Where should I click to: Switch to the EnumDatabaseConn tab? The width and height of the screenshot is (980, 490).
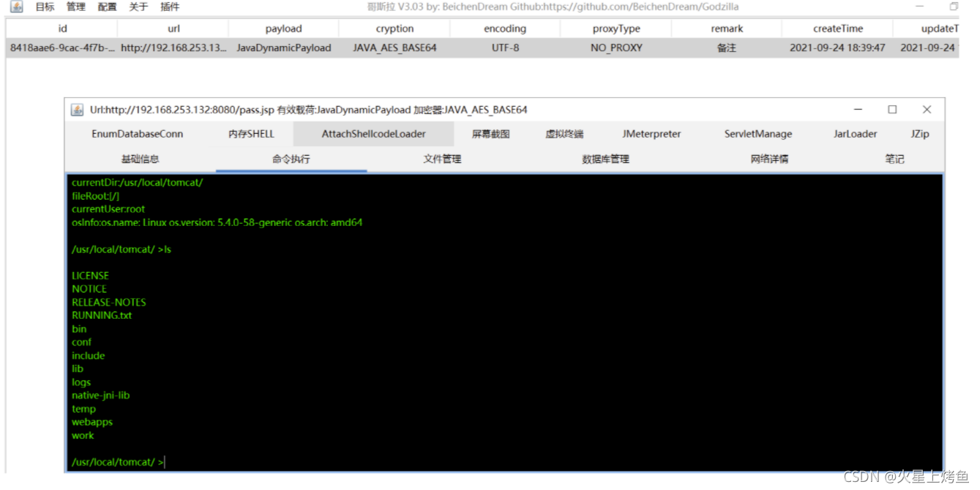[138, 134]
